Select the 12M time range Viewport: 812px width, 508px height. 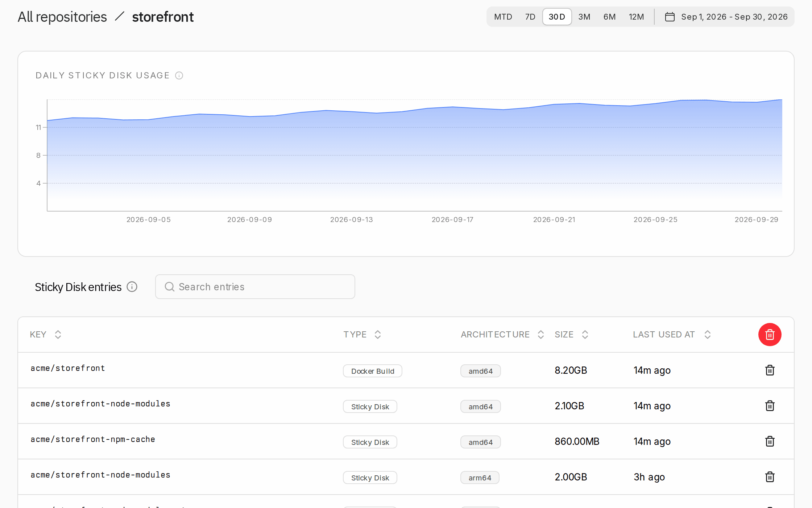pyautogui.click(x=637, y=17)
